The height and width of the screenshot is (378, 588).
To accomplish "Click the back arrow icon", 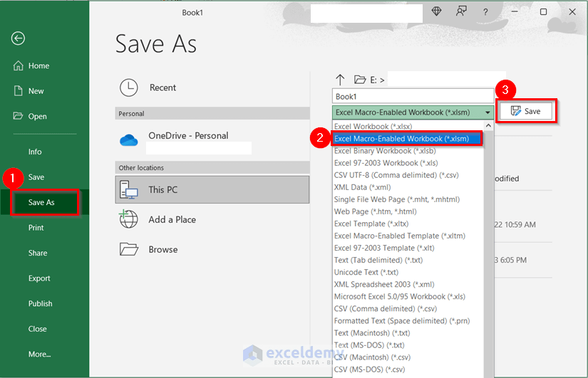I will [18, 38].
